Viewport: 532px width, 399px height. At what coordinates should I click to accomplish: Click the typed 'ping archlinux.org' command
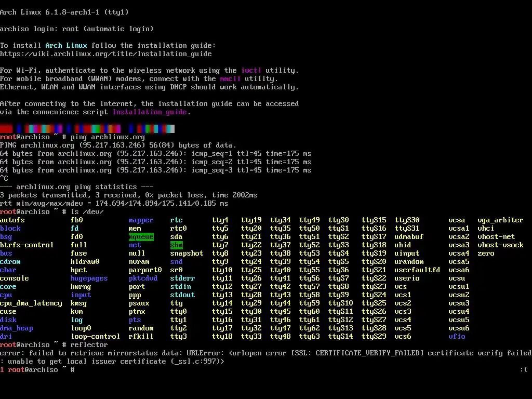click(108, 137)
